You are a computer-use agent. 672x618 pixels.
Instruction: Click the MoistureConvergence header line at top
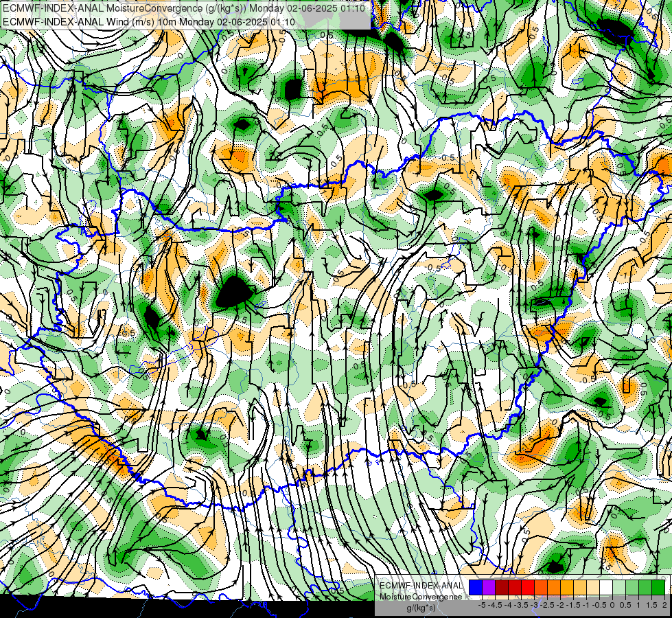[x=184, y=8]
